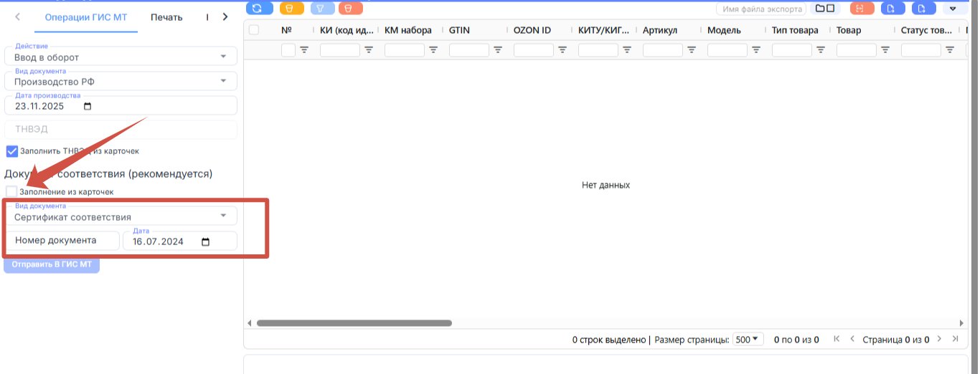Click the Отправить в ГИС МТ button
980x374 pixels.
click(52, 264)
